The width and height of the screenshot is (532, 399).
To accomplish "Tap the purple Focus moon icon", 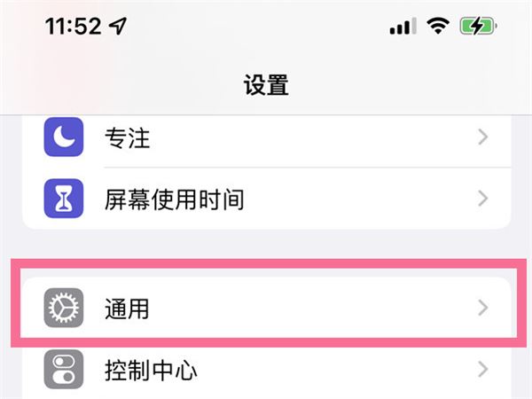I will tap(64, 137).
